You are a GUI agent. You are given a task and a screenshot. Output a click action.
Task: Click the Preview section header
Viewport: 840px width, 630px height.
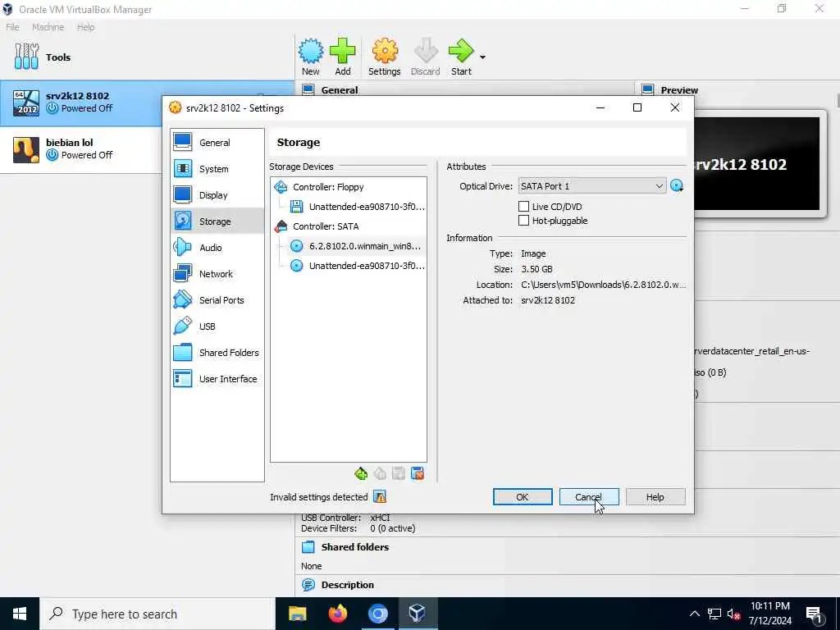point(678,90)
